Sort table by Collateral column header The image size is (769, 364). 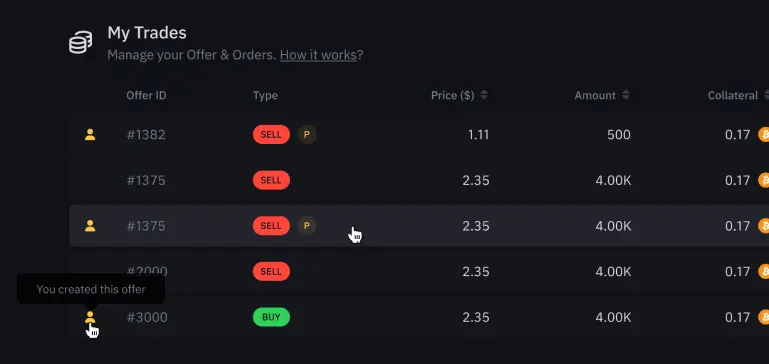733,95
